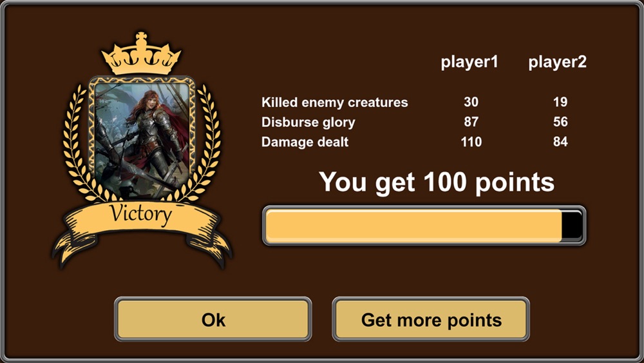Click the Get more points button
The width and height of the screenshot is (644, 363).
coord(431,319)
